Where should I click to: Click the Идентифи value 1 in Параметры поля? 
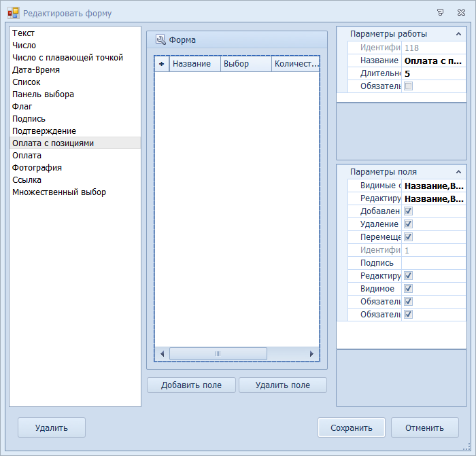pos(434,250)
